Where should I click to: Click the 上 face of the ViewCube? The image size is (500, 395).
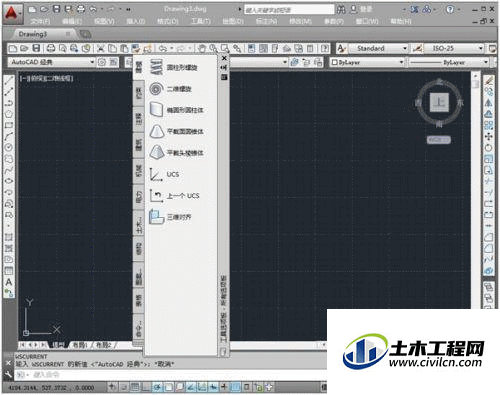[439, 102]
